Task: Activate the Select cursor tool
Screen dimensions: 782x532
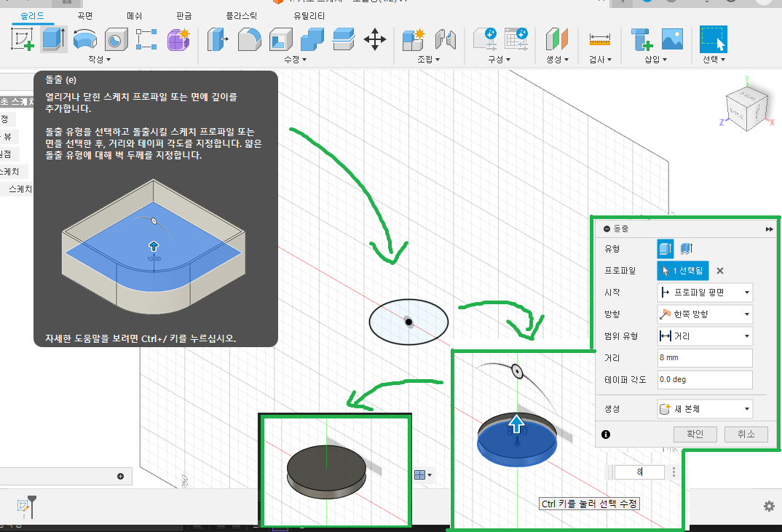Action: point(713,39)
